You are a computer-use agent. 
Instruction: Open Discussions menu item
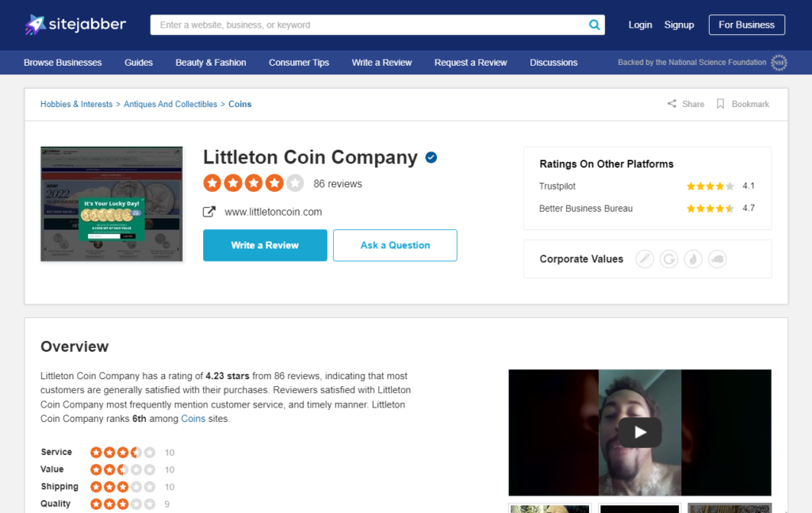553,63
